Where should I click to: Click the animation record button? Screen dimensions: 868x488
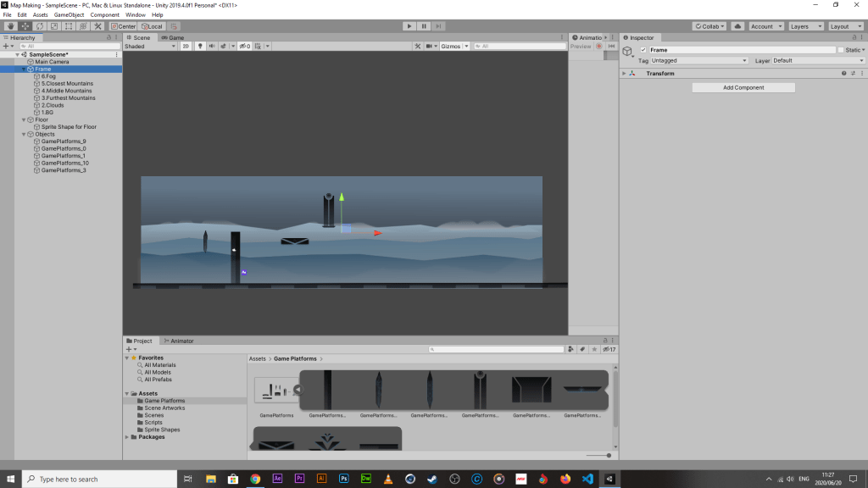coord(599,47)
